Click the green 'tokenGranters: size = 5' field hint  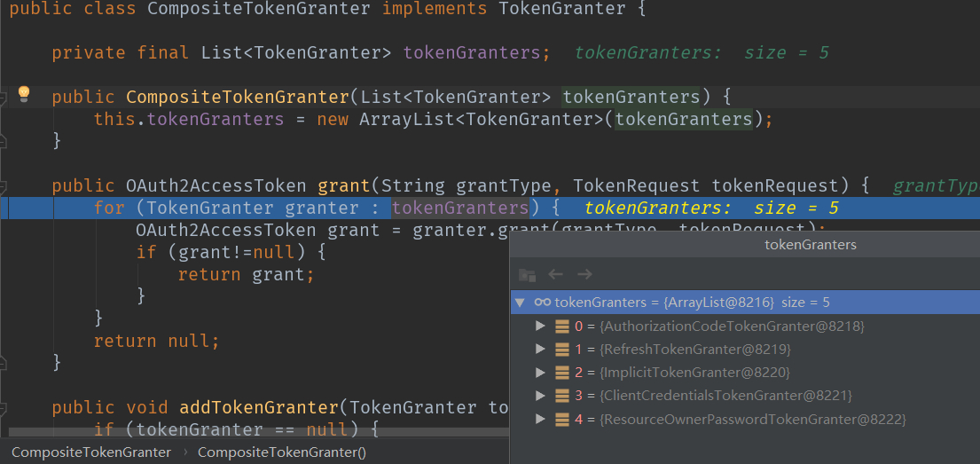click(x=702, y=52)
